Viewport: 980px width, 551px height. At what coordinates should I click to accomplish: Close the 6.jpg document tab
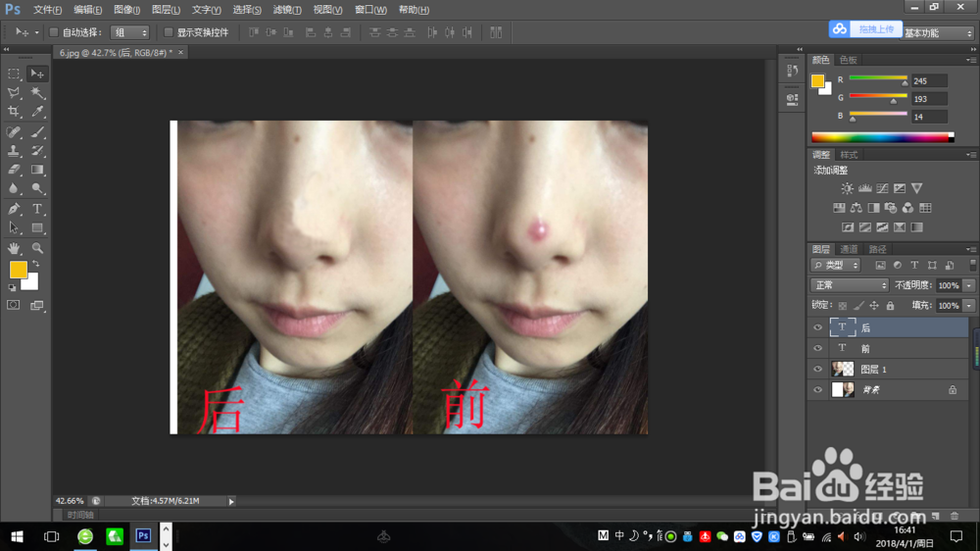[180, 53]
